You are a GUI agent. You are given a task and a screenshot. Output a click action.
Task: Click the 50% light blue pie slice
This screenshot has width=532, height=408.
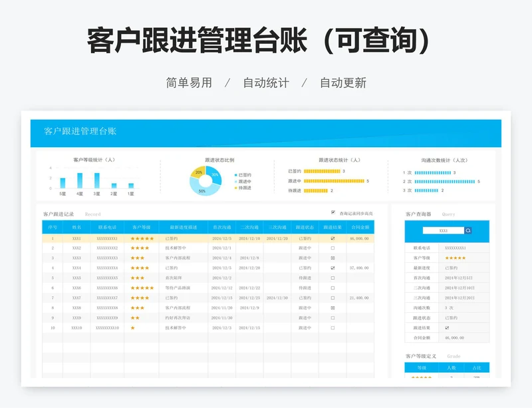point(203,190)
